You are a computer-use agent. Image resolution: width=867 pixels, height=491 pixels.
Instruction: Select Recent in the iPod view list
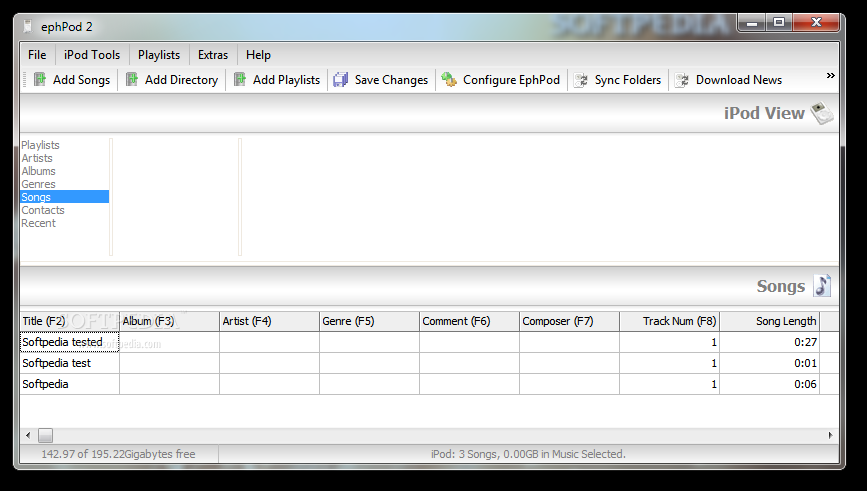click(x=38, y=223)
